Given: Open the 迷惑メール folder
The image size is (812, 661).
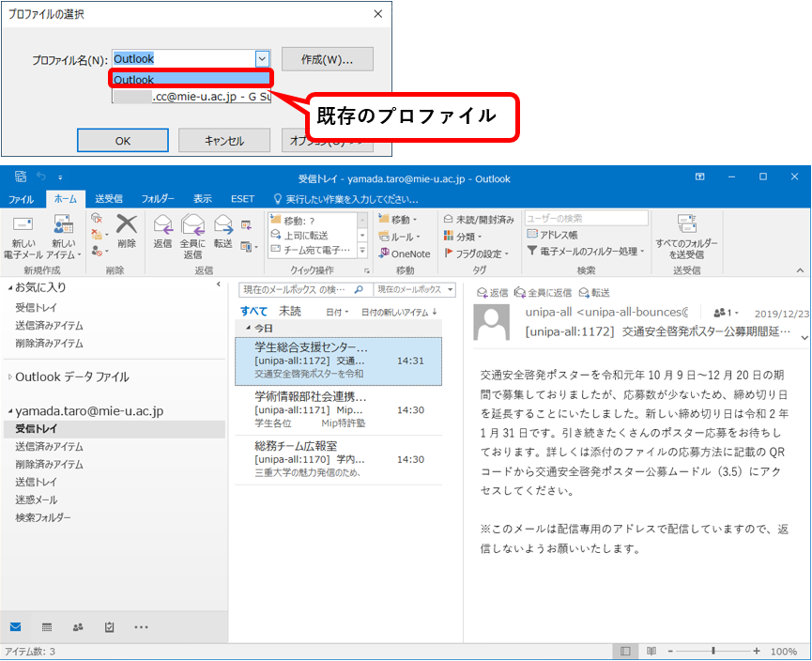Looking at the screenshot, I should tap(36, 500).
